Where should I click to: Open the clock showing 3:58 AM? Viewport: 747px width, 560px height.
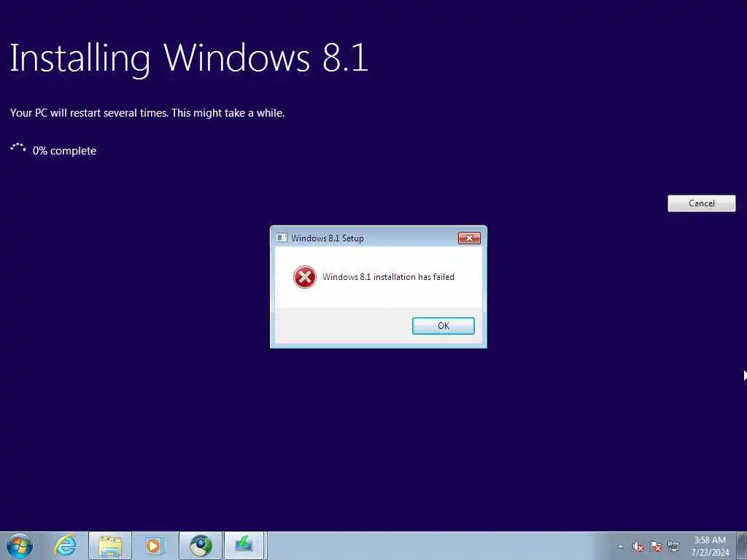(x=710, y=546)
